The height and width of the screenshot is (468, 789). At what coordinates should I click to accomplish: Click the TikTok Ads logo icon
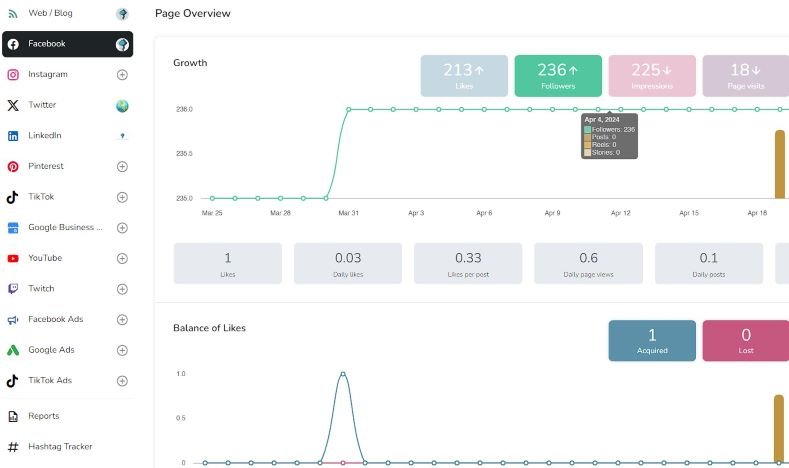tap(13, 381)
